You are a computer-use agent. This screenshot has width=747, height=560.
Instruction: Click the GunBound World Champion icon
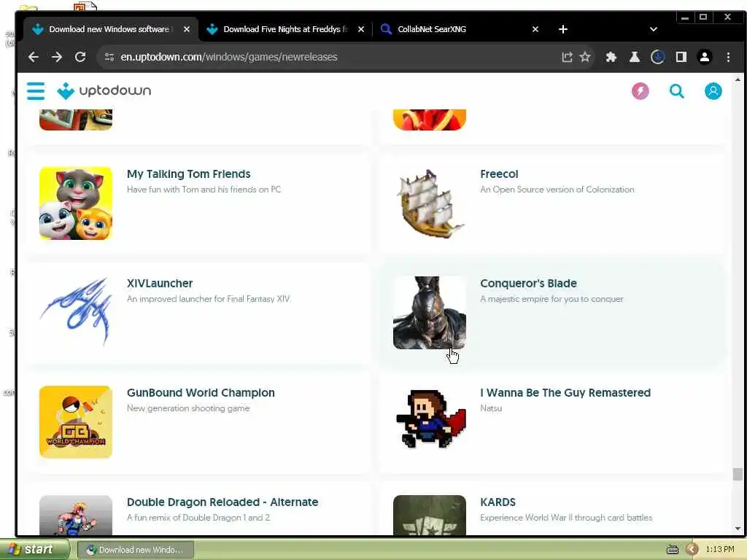tap(76, 422)
